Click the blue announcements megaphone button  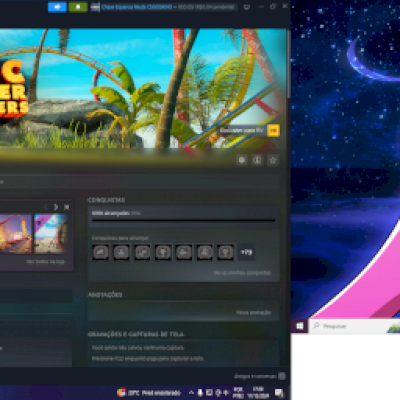[57, 7]
